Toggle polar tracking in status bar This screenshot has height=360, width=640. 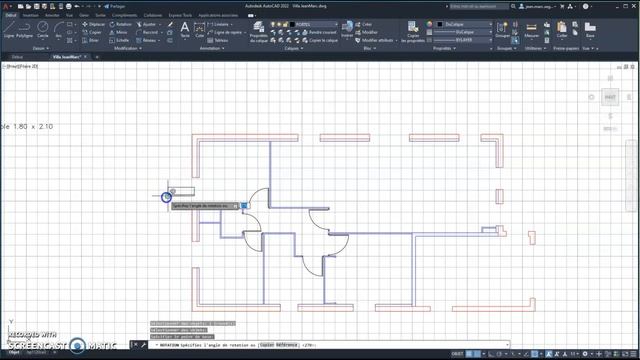499,354
